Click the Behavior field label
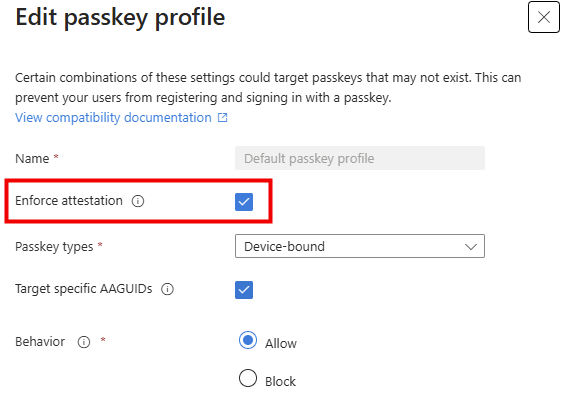Viewport: 574px width, 394px height. tap(40, 342)
